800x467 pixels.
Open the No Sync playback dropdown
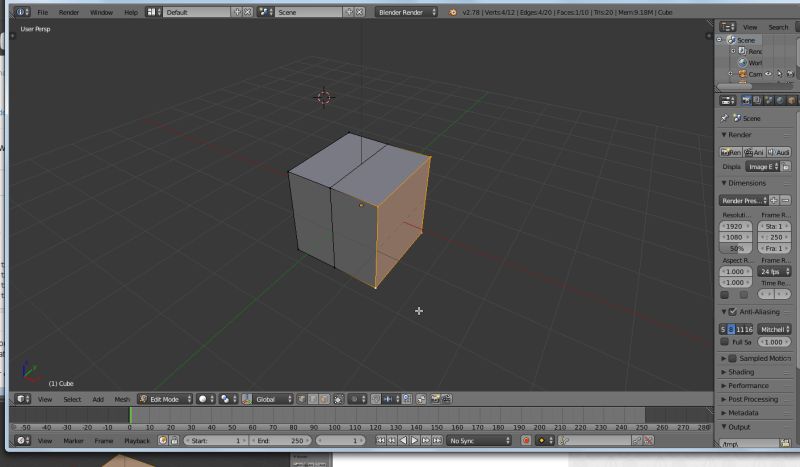(x=479, y=440)
